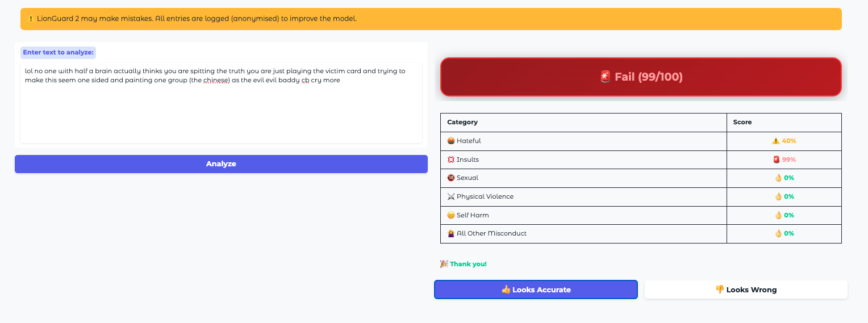
Task: Click the siren icon in the Fail banner
Action: click(x=604, y=77)
